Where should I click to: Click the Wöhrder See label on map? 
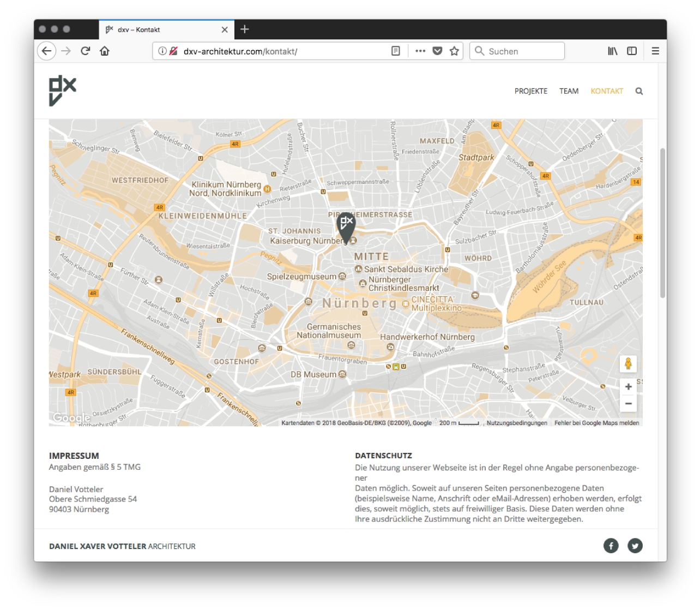pyautogui.click(x=549, y=277)
